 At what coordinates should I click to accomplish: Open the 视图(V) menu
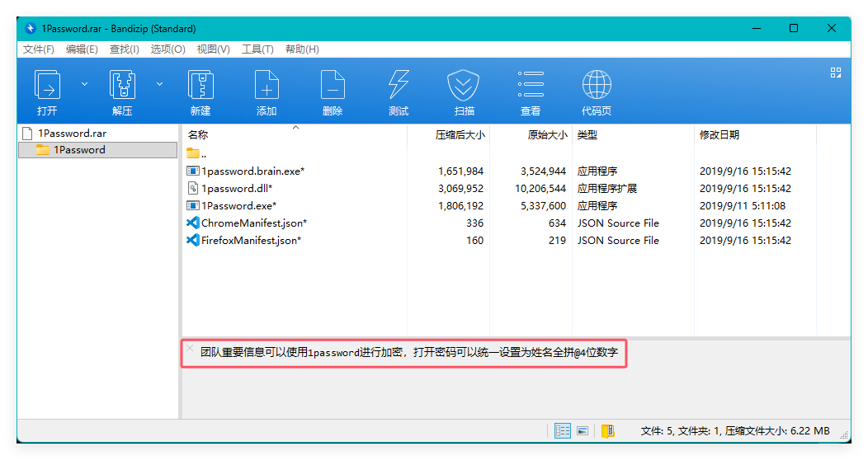point(213,49)
